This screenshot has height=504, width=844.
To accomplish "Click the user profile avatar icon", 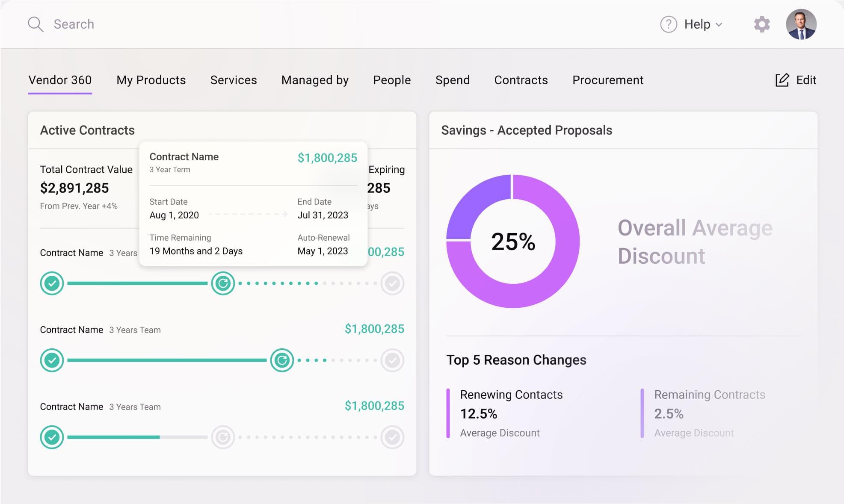I will [800, 24].
